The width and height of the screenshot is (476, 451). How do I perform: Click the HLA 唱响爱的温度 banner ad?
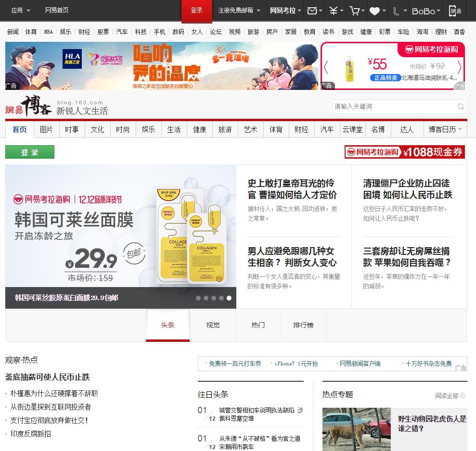pos(162,66)
